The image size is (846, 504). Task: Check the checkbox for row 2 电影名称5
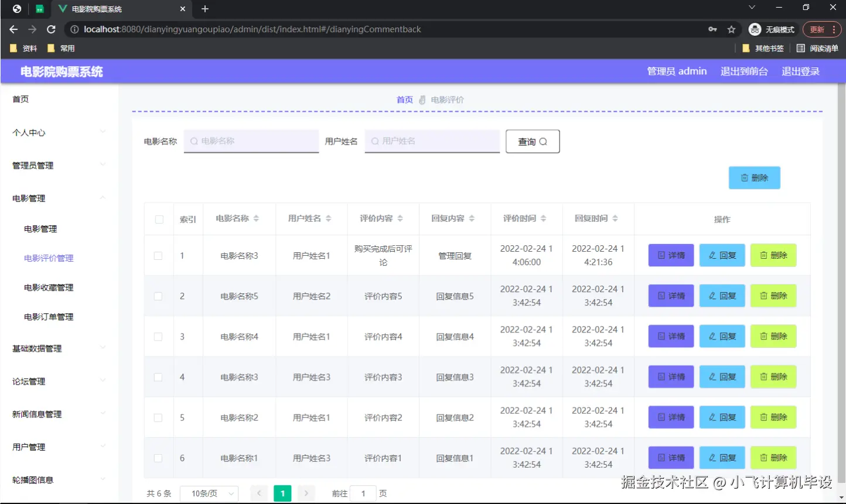pyautogui.click(x=158, y=296)
